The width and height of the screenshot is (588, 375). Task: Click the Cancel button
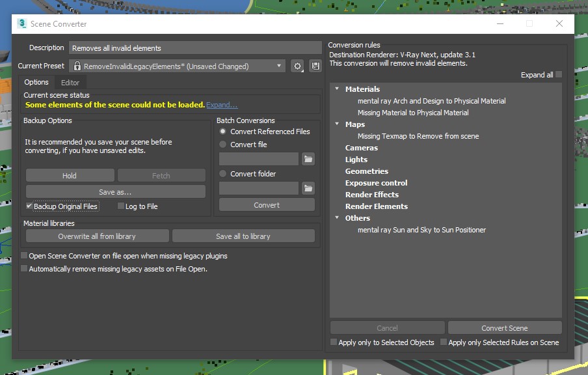[x=388, y=327]
